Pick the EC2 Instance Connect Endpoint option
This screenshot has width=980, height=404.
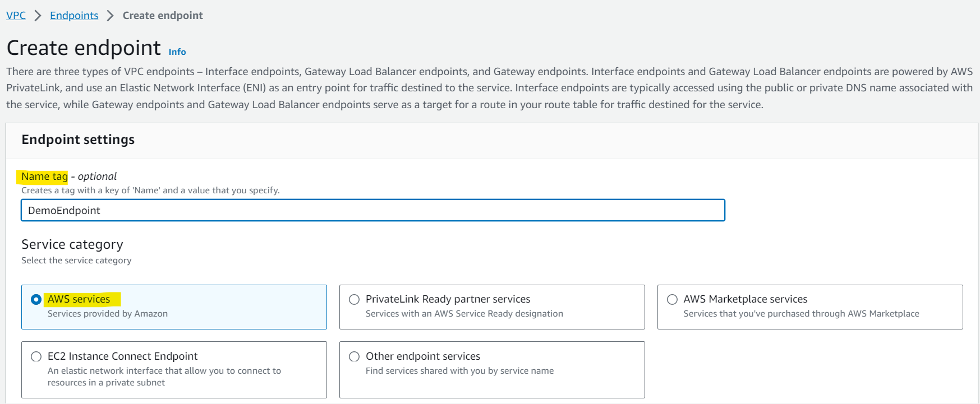pyautogui.click(x=36, y=357)
